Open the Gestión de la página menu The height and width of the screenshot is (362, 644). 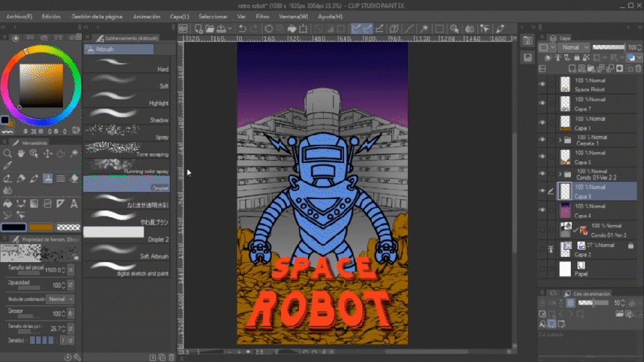click(x=97, y=17)
